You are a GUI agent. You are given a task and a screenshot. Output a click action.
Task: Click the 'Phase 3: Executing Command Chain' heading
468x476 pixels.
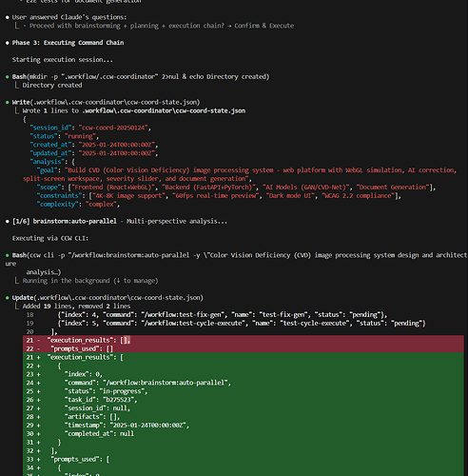click(68, 43)
